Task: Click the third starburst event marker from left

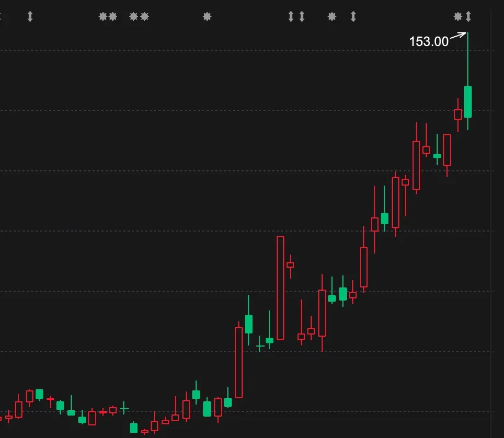Action: 134,16
